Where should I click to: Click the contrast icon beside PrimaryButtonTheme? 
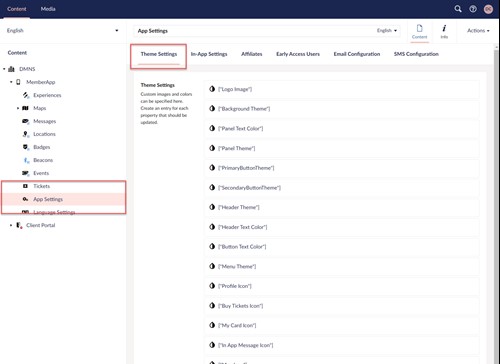coord(212,168)
